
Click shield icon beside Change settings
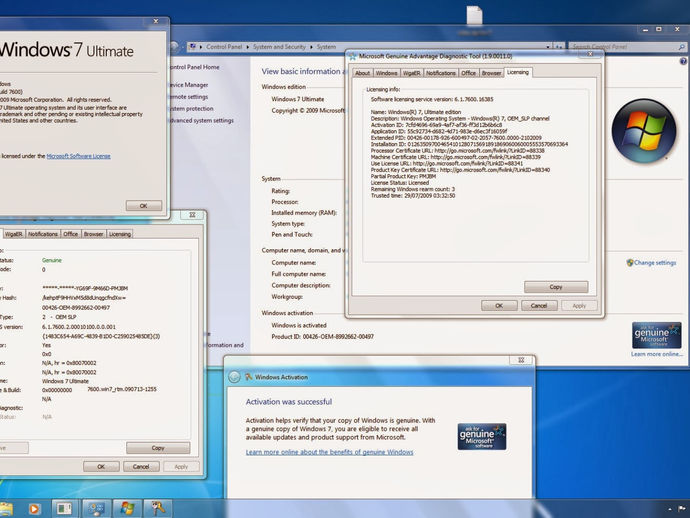tap(630, 263)
